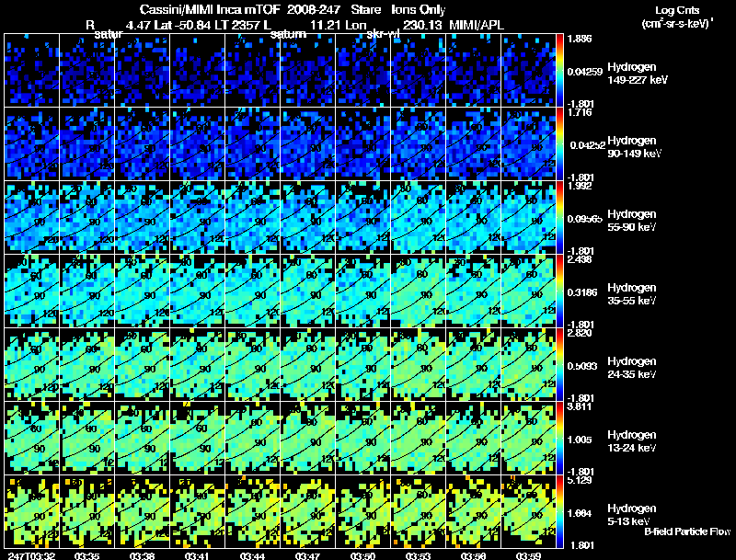This screenshot has height=560, width=736.
Task: Click the 03:47 time axis label
Action: (307, 555)
